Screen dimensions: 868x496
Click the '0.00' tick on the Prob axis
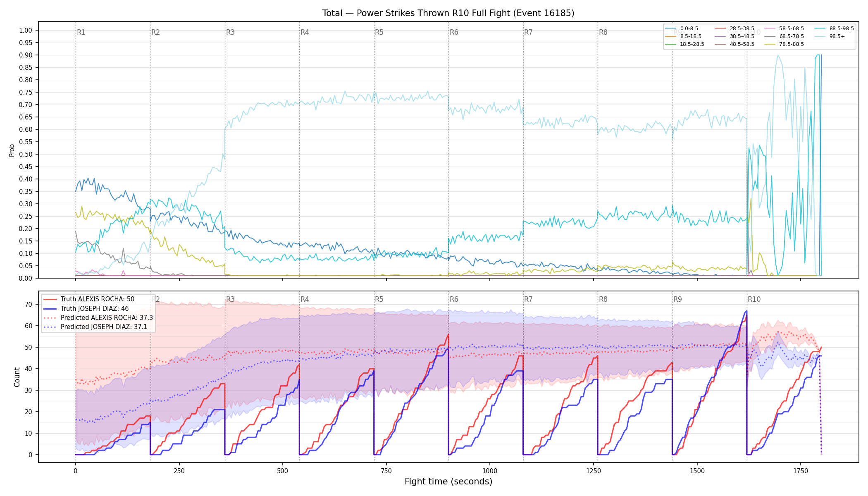[26, 278]
